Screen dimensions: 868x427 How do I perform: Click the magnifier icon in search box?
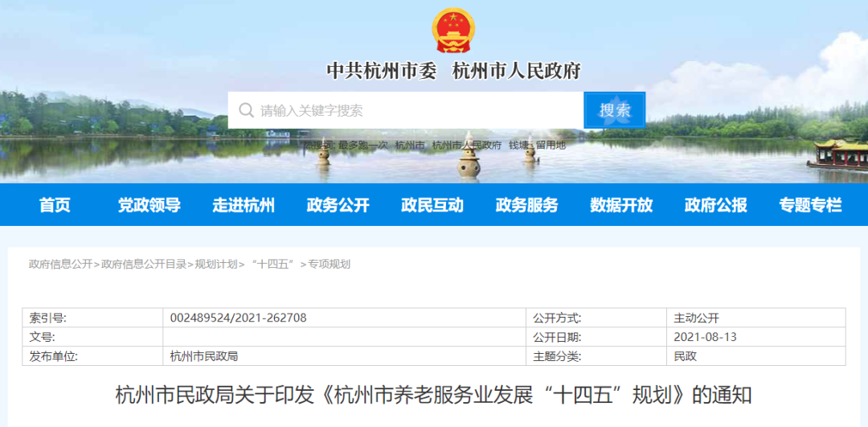click(x=247, y=110)
